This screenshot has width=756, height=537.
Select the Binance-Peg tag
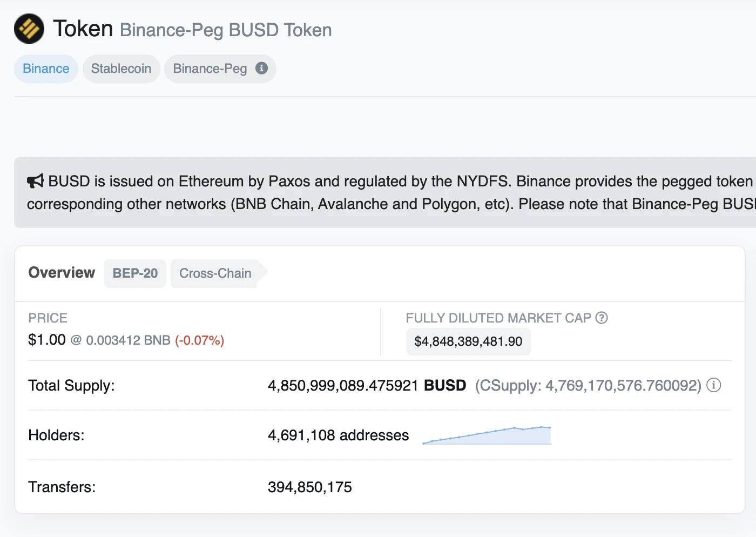click(x=210, y=69)
